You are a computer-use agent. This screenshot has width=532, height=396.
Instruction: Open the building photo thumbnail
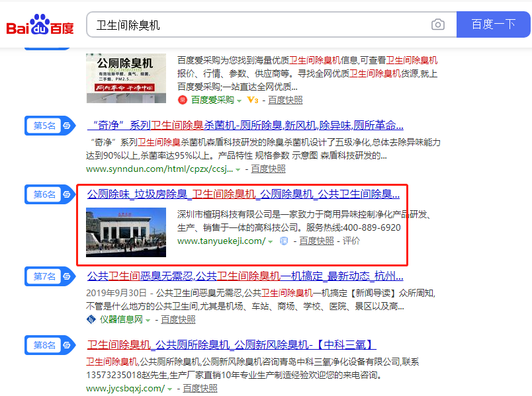coord(126,232)
